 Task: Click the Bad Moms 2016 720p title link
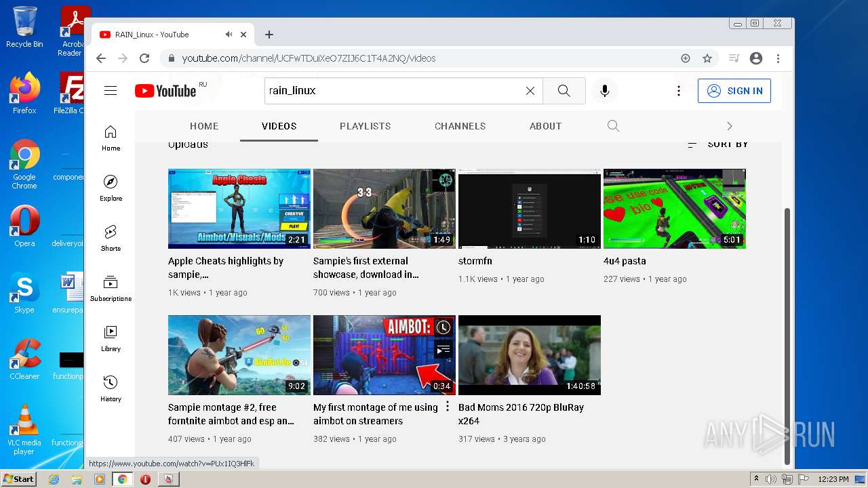(x=521, y=414)
